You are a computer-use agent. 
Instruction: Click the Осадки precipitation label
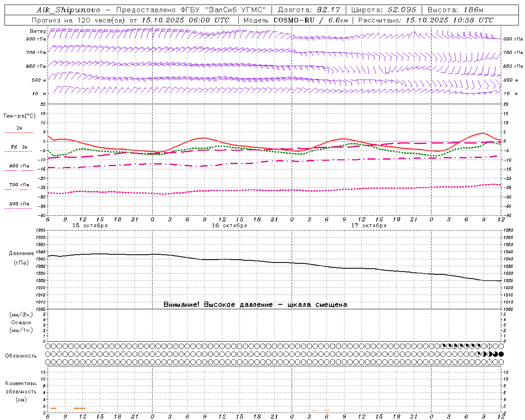(21, 322)
